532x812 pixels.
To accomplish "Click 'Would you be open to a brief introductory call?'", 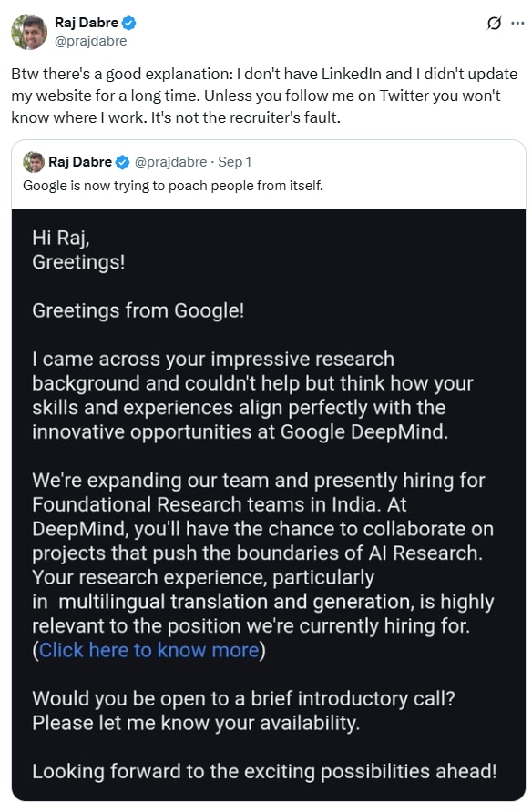I will [243, 698].
